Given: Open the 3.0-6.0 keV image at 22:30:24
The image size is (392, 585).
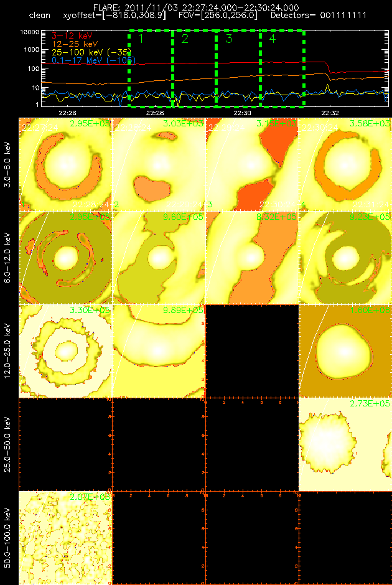Looking at the screenshot, I should pos(345,164).
